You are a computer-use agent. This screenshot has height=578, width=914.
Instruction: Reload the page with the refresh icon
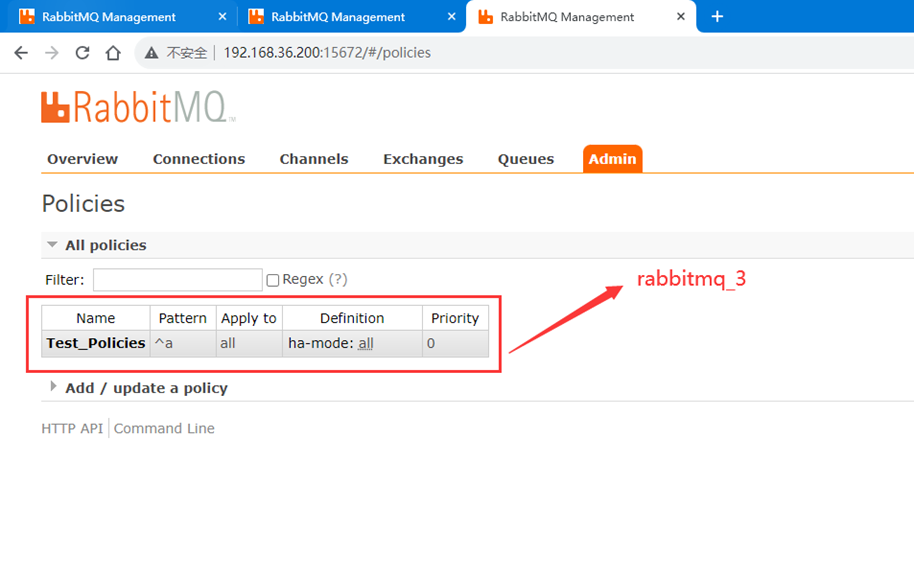tap(82, 53)
